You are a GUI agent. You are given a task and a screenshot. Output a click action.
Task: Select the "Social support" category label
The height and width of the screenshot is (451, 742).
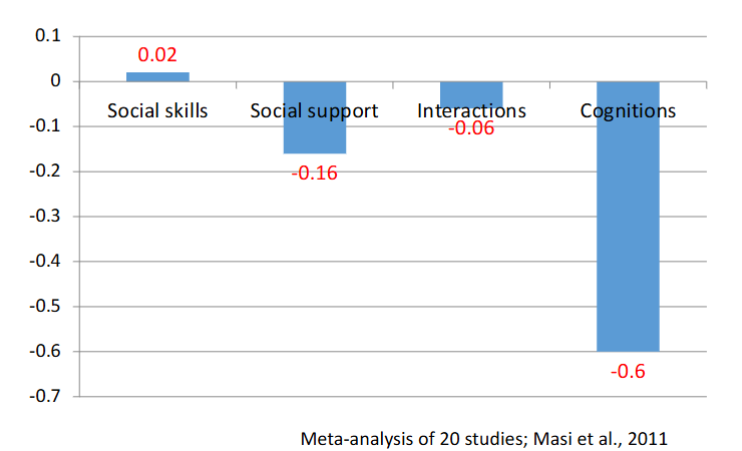(314, 110)
